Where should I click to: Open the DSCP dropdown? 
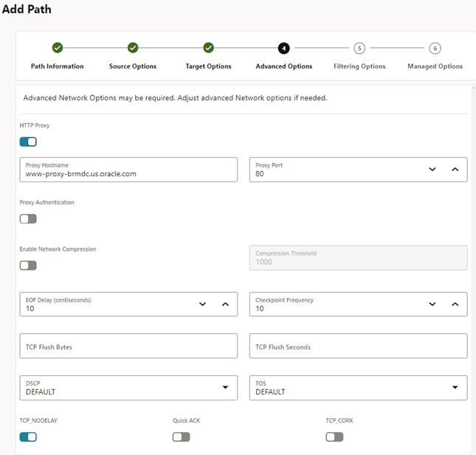point(128,388)
